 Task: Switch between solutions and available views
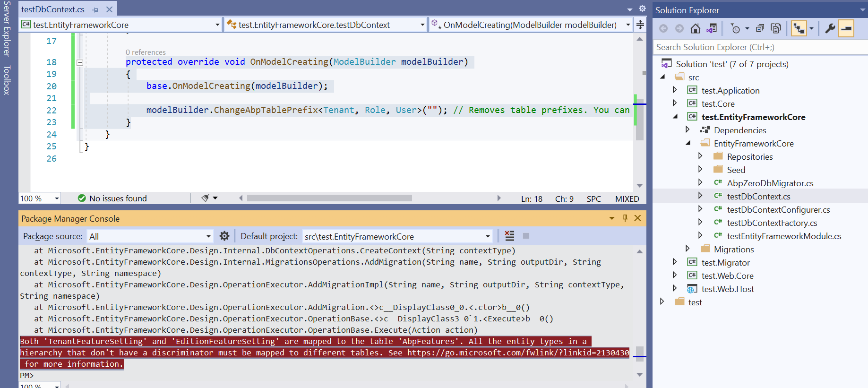[x=711, y=29]
